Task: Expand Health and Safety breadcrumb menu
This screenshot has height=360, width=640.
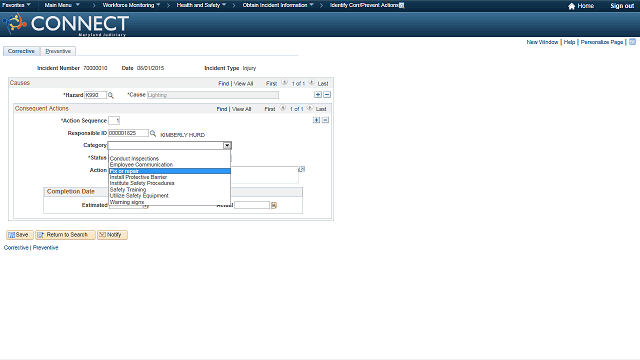Action: (201, 5)
